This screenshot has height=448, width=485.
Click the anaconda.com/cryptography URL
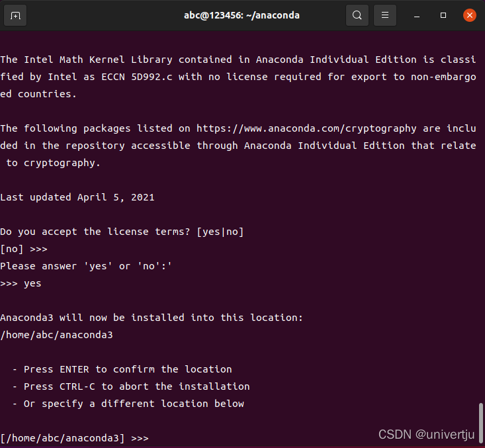(x=306, y=128)
